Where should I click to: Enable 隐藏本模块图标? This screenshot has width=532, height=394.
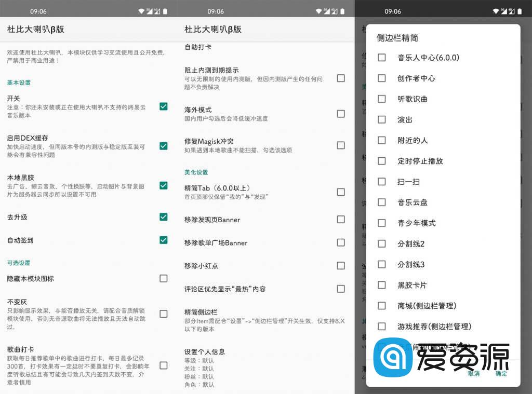[x=163, y=278]
